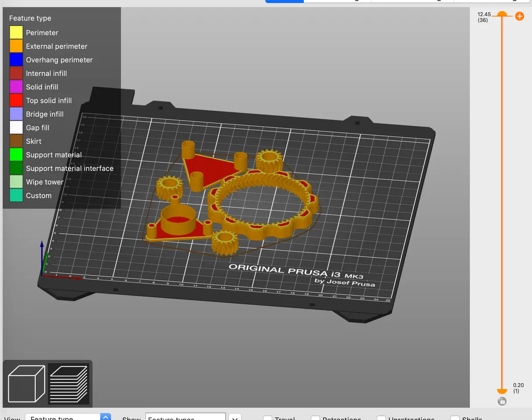Toggle the Retractions checkbox

point(315,417)
